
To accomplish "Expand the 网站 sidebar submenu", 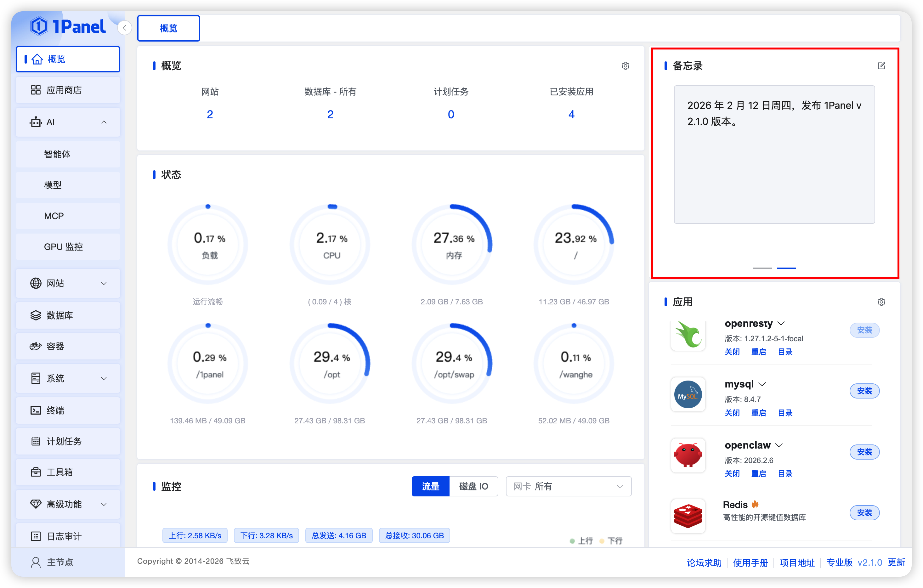I will pos(68,283).
